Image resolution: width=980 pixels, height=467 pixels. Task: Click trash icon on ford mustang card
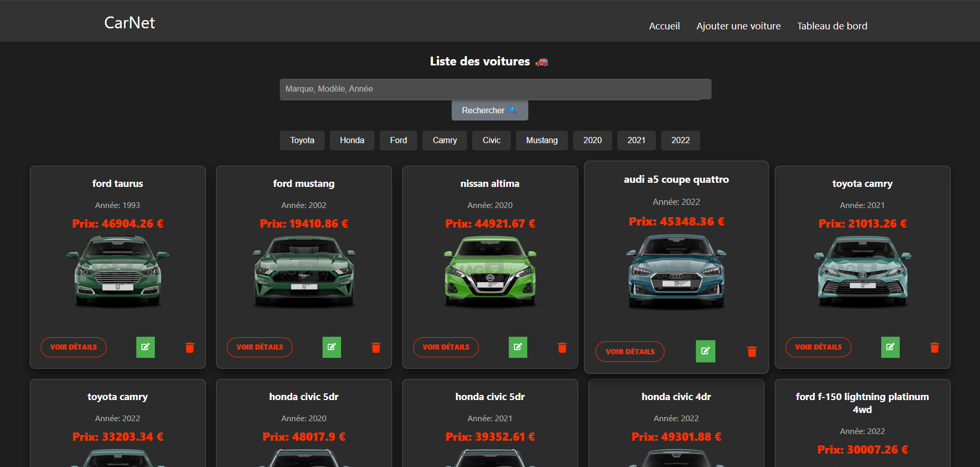click(376, 348)
